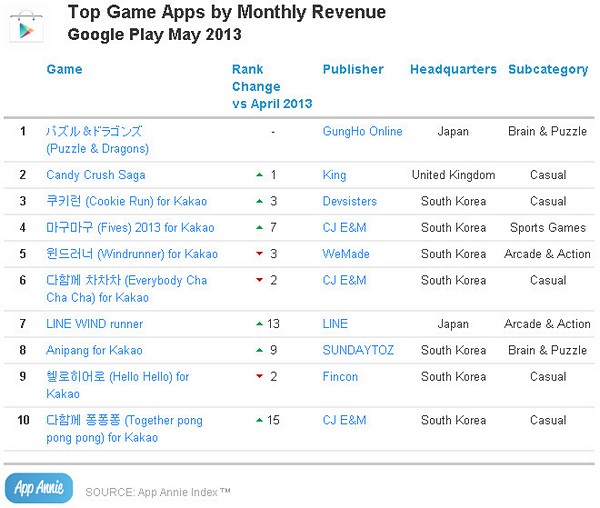
Task: Click Arcade & Action in LINE WIND runner row
Action: pyautogui.click(x=547, y=324)
